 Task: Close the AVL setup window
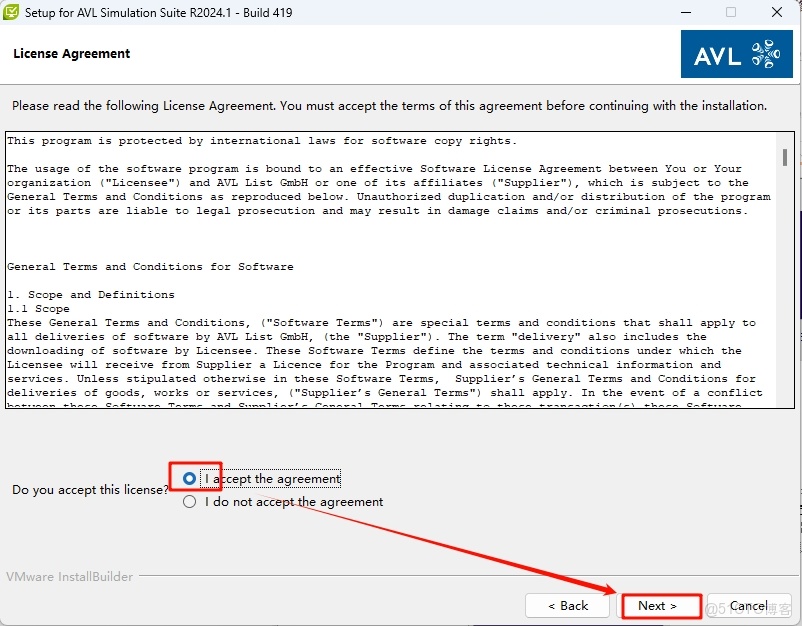[x=777, y=12]
